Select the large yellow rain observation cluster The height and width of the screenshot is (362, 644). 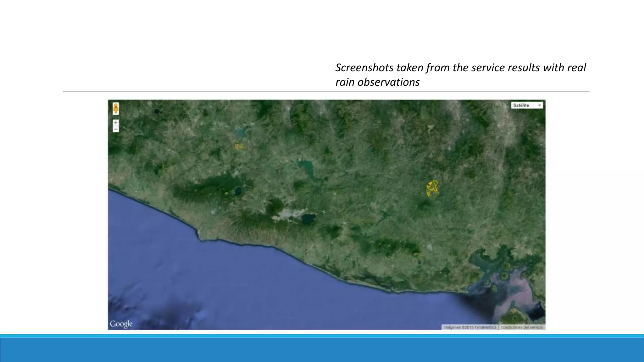[x=433, y=189]
